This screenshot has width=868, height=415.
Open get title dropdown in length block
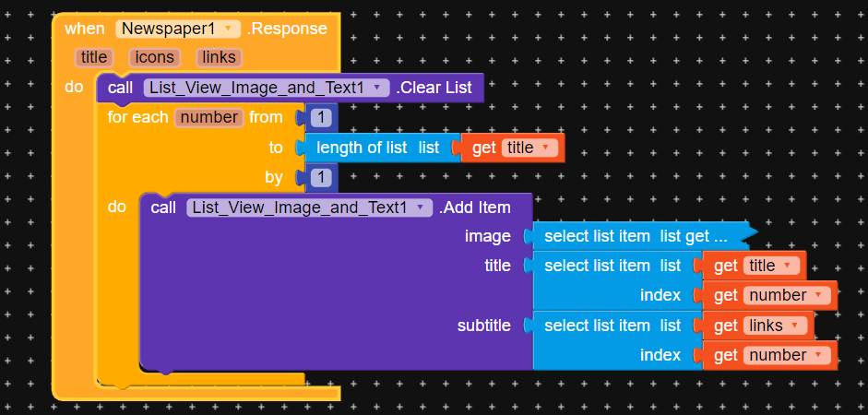point(545,148)
